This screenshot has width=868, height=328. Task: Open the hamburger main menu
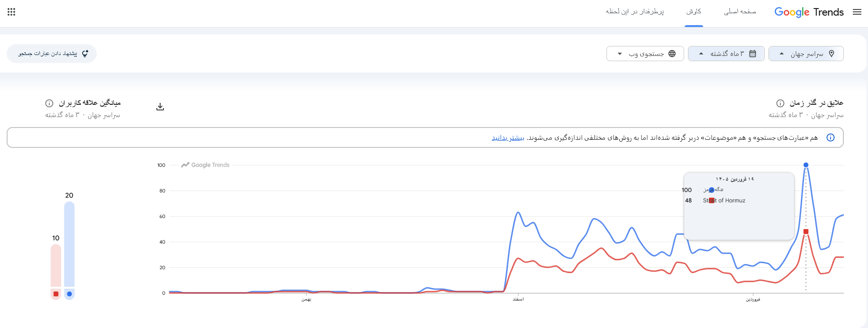[x=857, y=12]
